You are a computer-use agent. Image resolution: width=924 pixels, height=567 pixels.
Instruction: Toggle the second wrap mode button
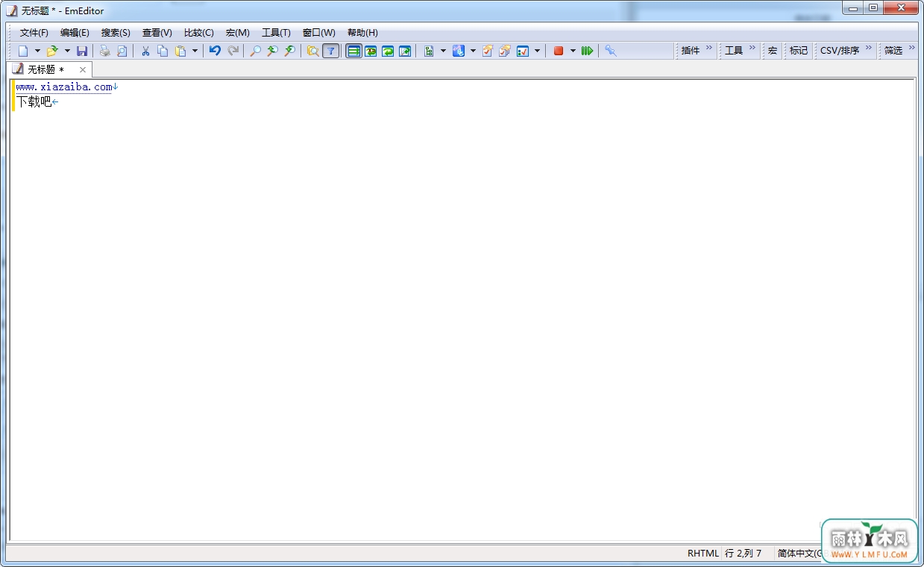(x=371, y=51)
